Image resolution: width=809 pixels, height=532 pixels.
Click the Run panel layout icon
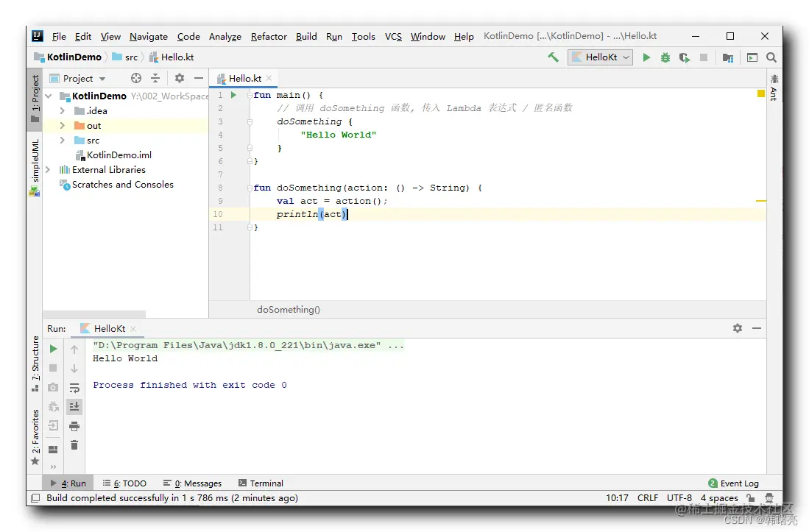[x=53, y=449]
